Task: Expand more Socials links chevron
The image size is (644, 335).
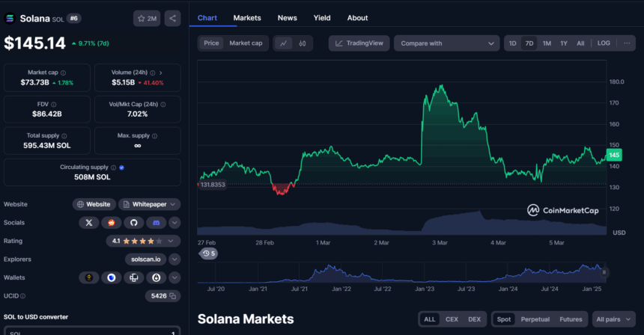Action: (x=174, y=223)
